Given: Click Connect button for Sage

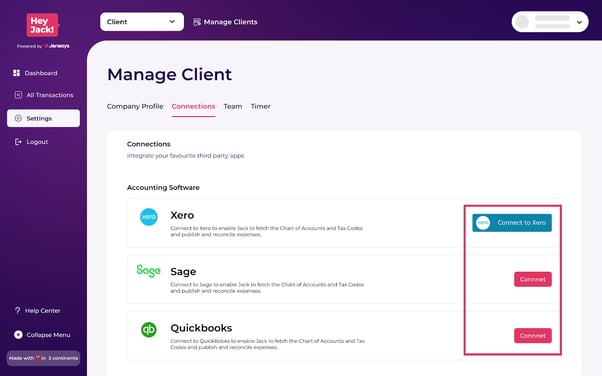Looking at the screenshot, I should [533, 279].
